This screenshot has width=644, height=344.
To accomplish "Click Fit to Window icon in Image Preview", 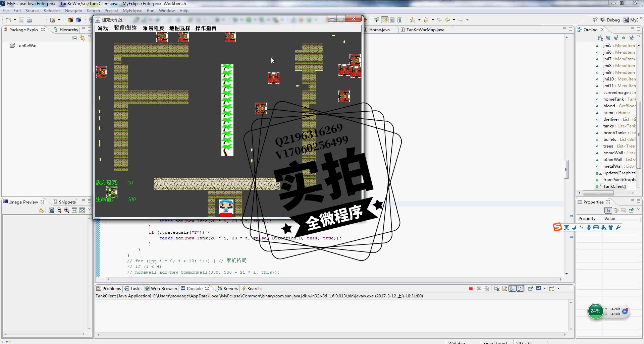I will [82, 211].
